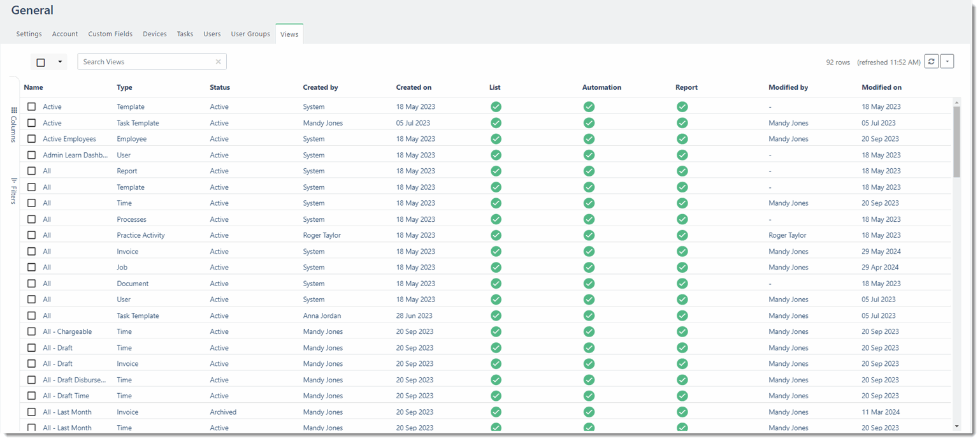Open the dropdown beside the select-all checkbox
Viewport: 980px width, 441px height.
point(60,61)
